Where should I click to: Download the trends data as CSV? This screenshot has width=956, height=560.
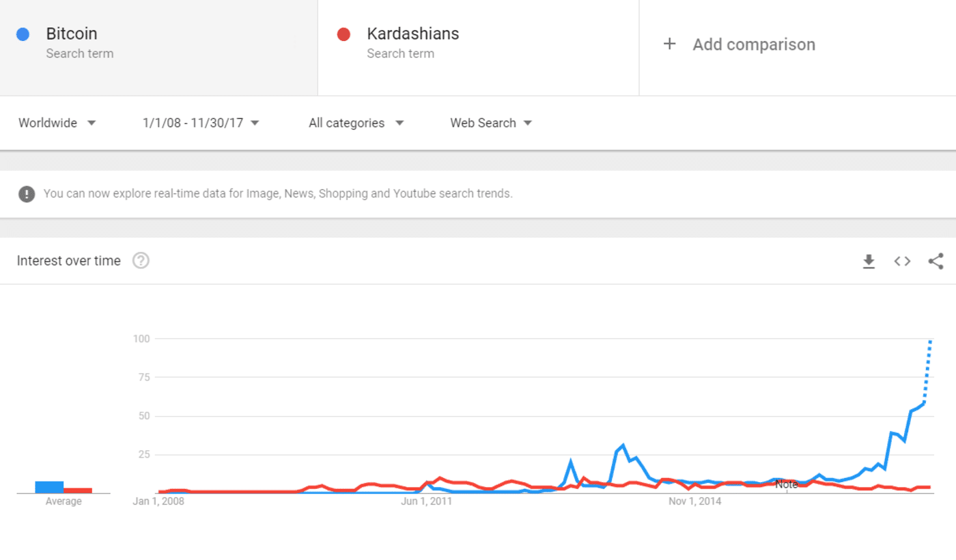tap(869, 261)
